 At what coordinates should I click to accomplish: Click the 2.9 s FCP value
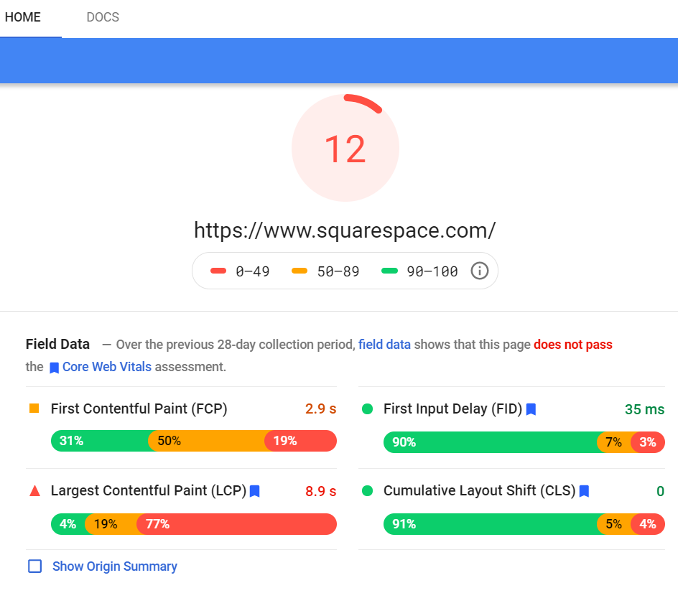pos(320,409)
